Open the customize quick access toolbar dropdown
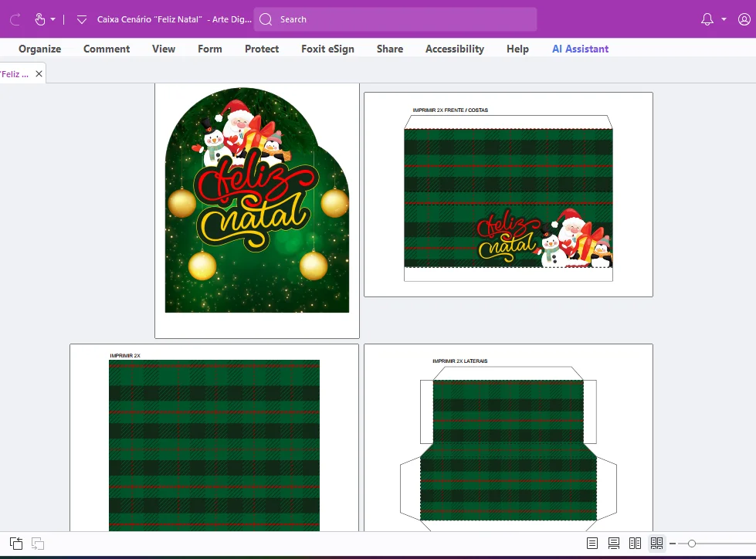 (82, 19)
